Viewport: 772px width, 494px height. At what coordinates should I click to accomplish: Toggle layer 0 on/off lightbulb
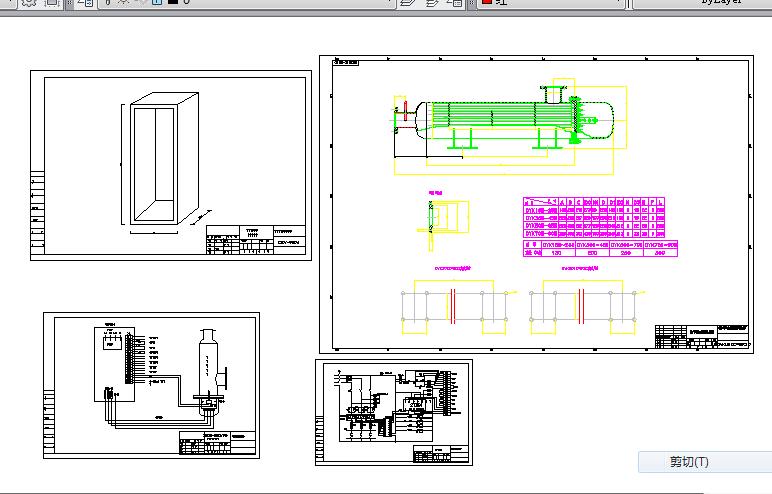pyautogui.click(x=107, y=3)
